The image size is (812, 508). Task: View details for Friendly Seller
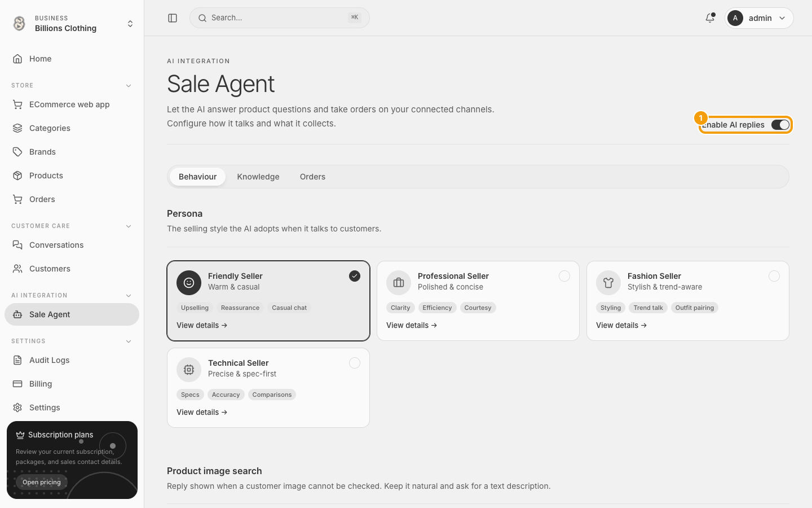pos(202,325)
